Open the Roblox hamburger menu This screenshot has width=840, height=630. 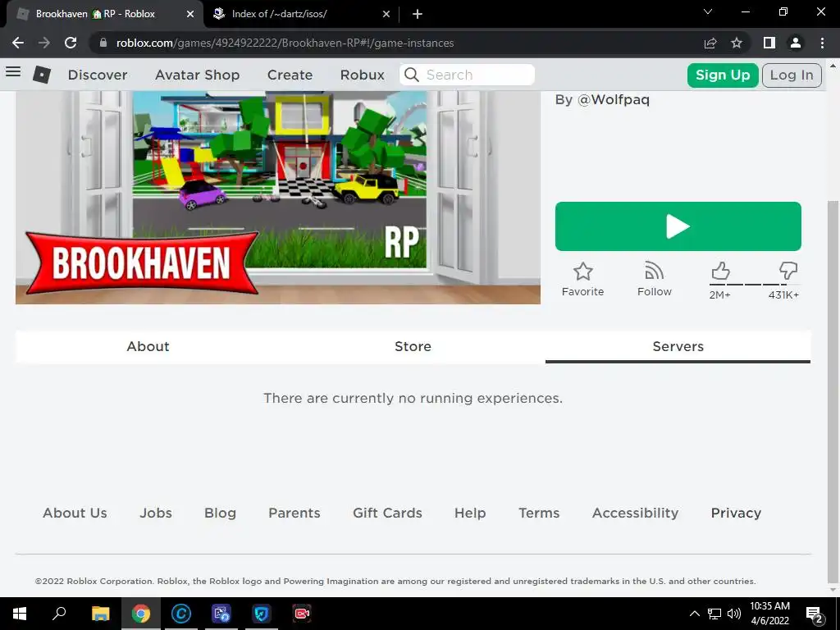coord(13,71)
